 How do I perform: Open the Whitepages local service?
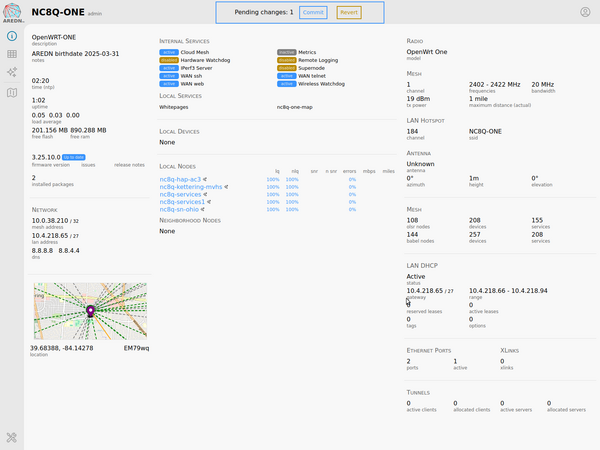(x=173, y=106)
